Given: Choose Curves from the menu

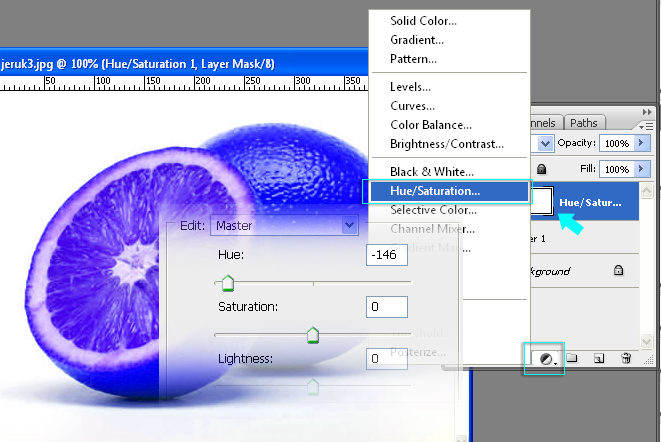Looking at the screenshot, I should (x=412, y=106).
